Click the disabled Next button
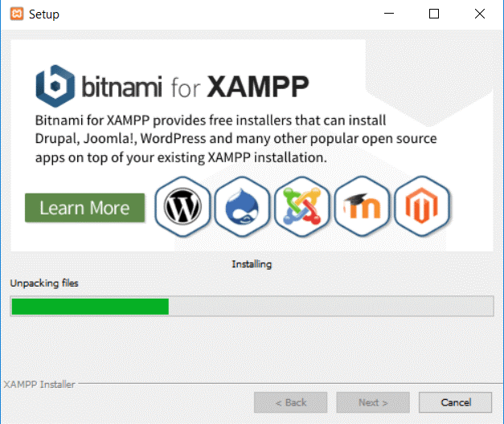Image resolution: width=504 pixels, height=424 pixels. pos(373,402)
